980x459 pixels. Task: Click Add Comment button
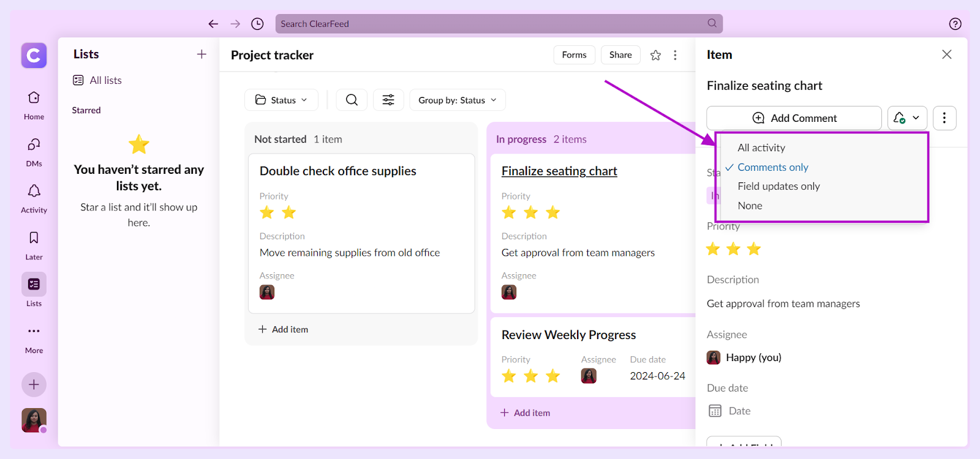(794, 118)
